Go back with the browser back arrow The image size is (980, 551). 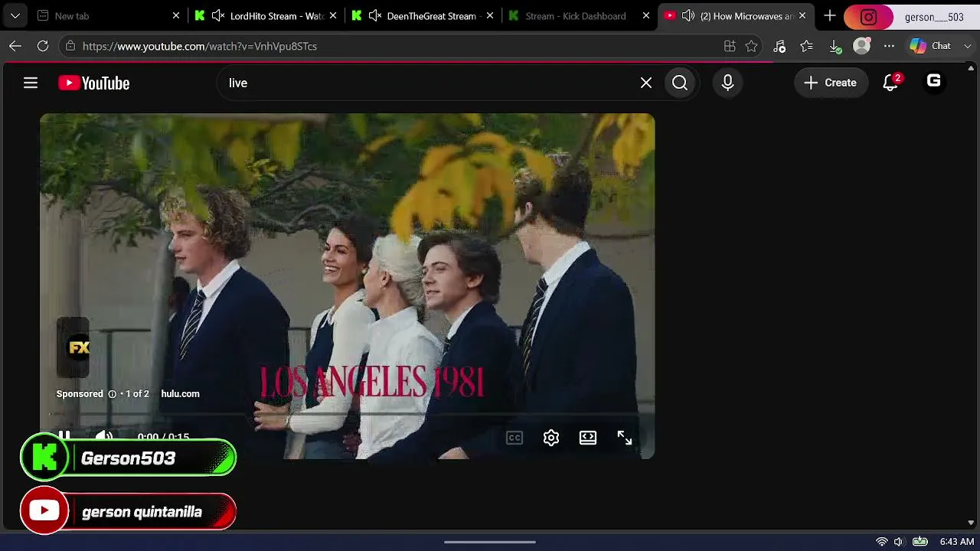click(15, 46)
